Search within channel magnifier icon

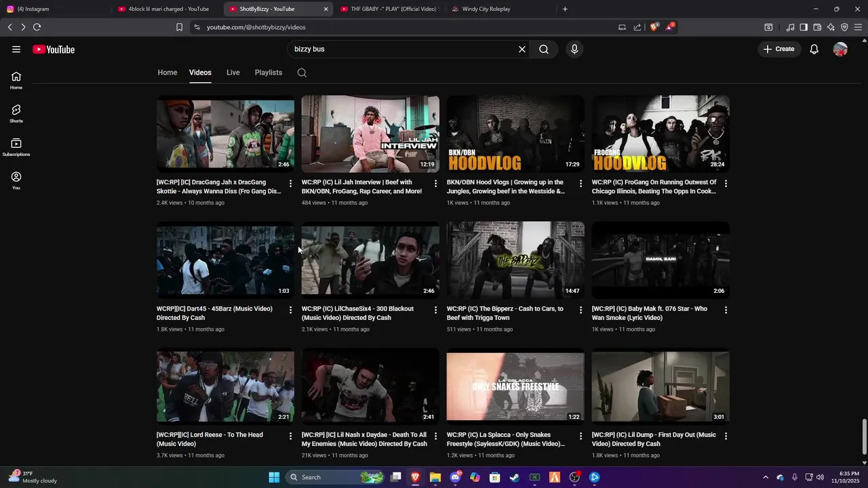tap(302, 73)
